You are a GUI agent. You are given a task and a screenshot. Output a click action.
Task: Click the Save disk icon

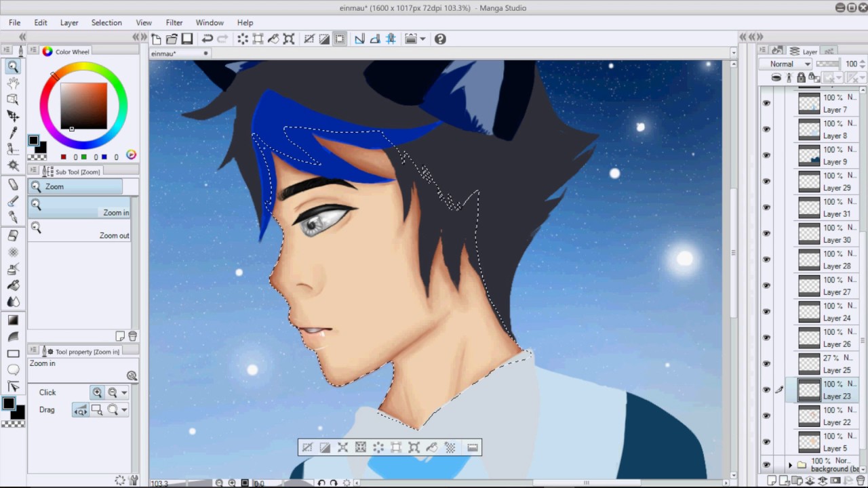[187, 39]
